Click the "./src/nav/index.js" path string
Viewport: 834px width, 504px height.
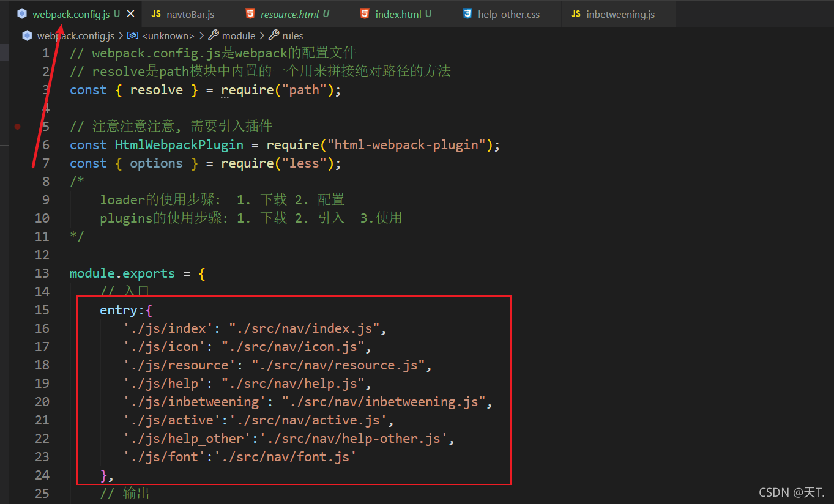[304, 328]
